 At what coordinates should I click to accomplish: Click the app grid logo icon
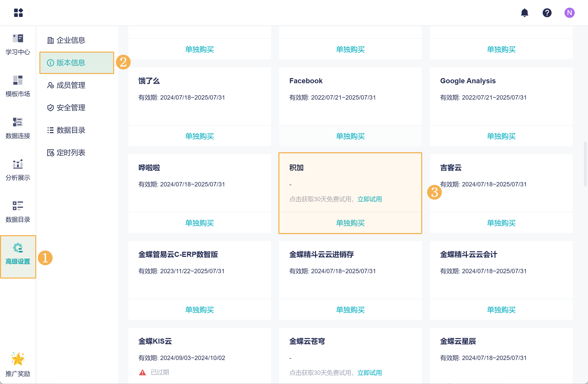click(x=18, y=13)
